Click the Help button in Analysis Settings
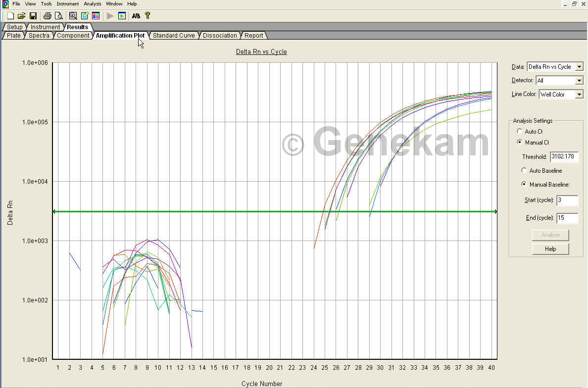 (550, 249)
